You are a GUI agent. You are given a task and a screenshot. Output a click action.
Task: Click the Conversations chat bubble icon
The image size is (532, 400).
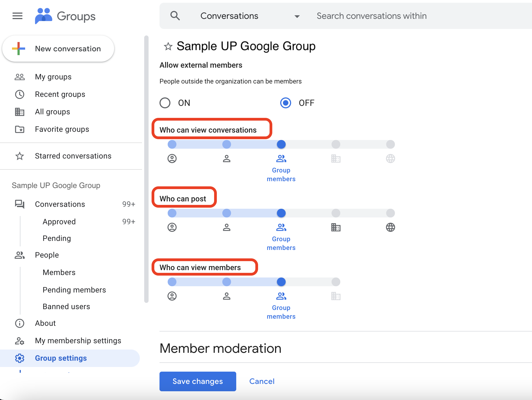(20, 204)
